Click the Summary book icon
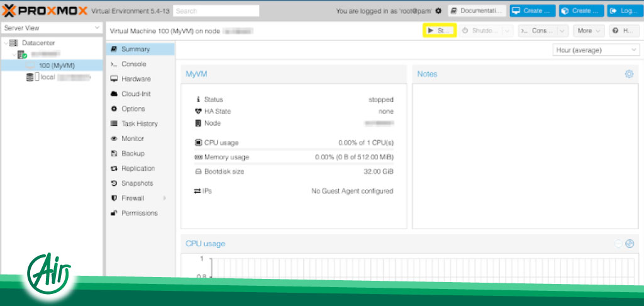The width and height of the screenshot is (644, 306). (x=114, y=49)
